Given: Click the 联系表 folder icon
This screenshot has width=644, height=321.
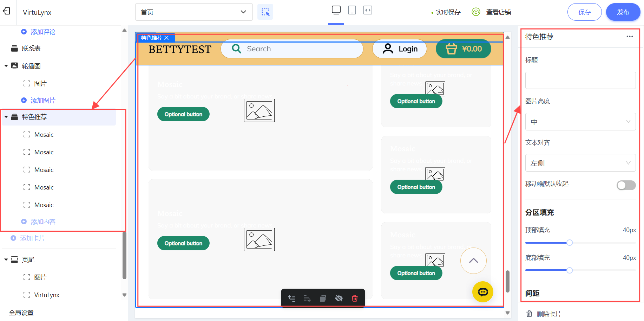Looking at the screenshot, I should 14,49.
